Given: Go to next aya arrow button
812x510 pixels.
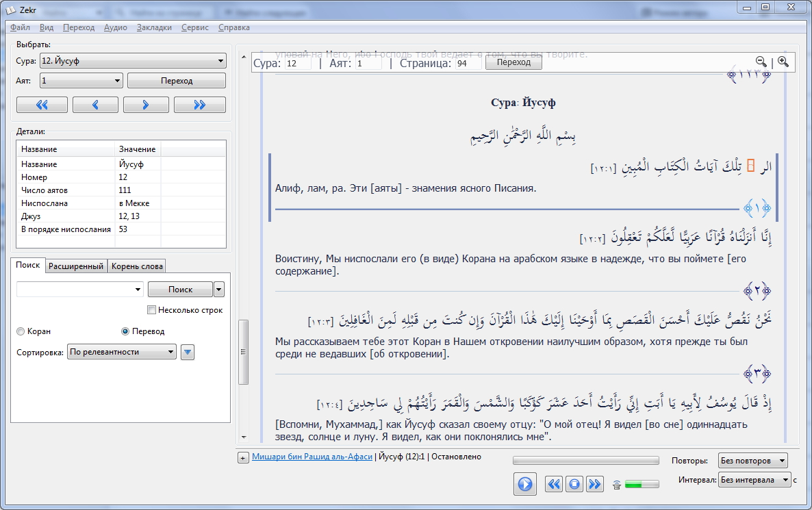Looking at the screenshot, I should pyautogui.click(x=146, y=105).
